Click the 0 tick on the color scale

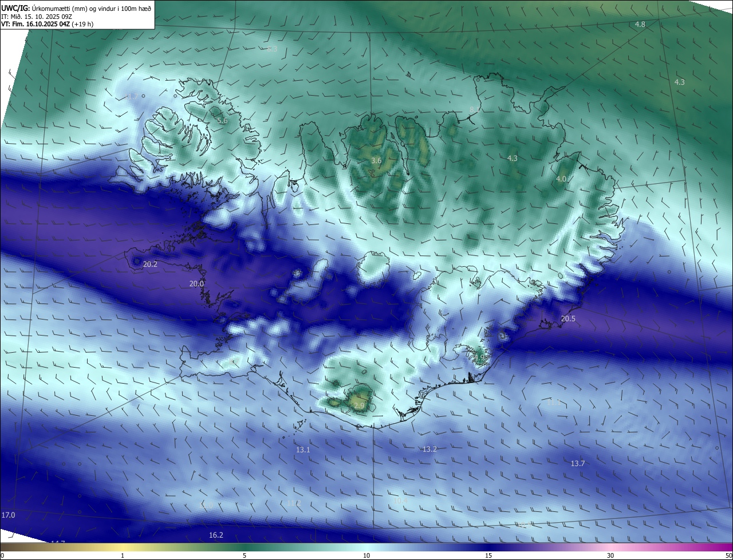(x=2, y=555)
